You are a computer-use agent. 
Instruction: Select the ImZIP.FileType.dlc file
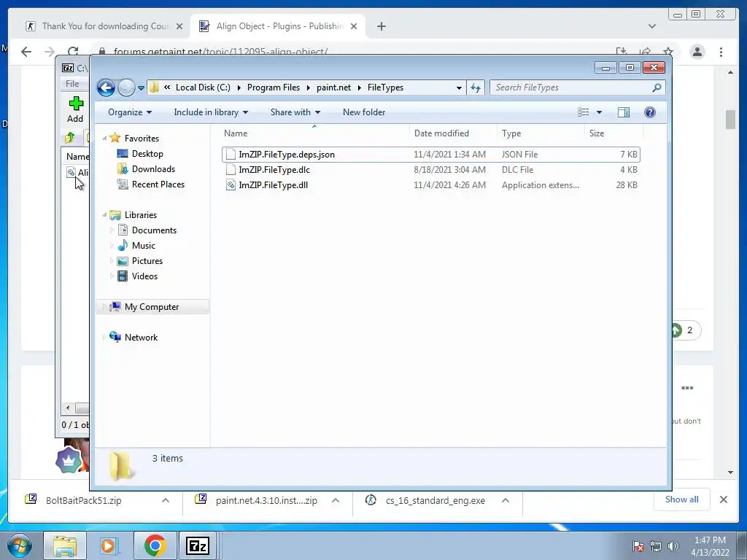(430, 169)
